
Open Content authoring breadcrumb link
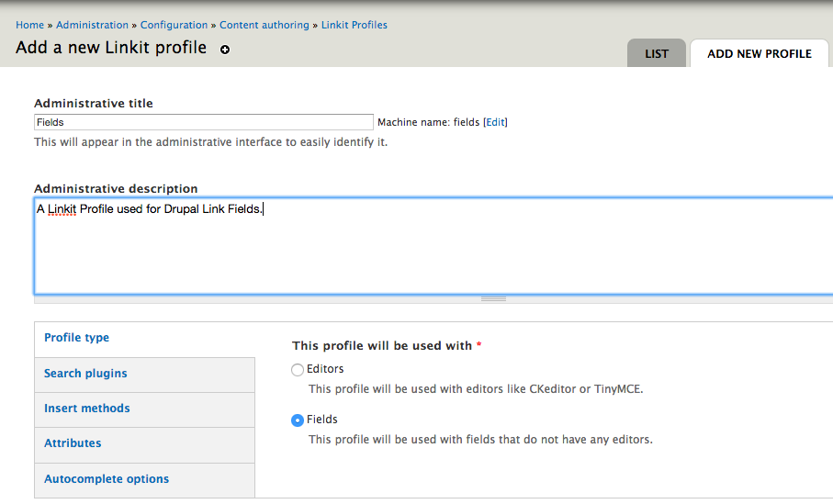(x=265, y=25)
